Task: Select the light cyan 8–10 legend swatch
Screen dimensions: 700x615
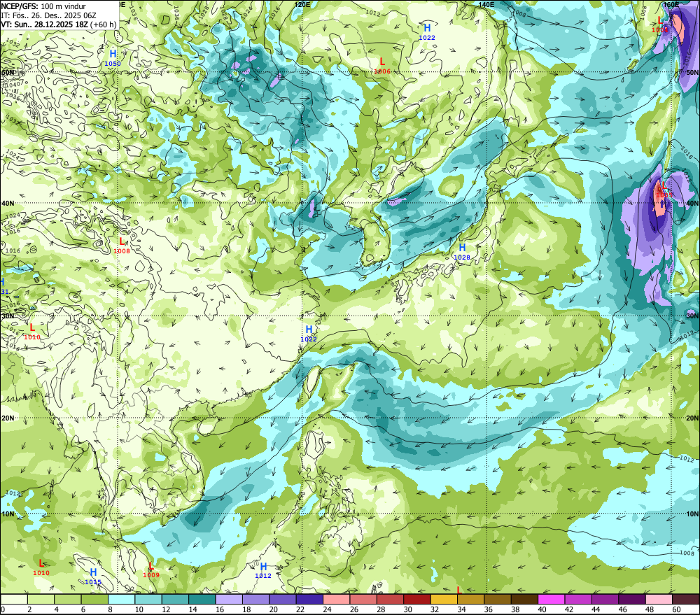Action: [x=121, y=600]
